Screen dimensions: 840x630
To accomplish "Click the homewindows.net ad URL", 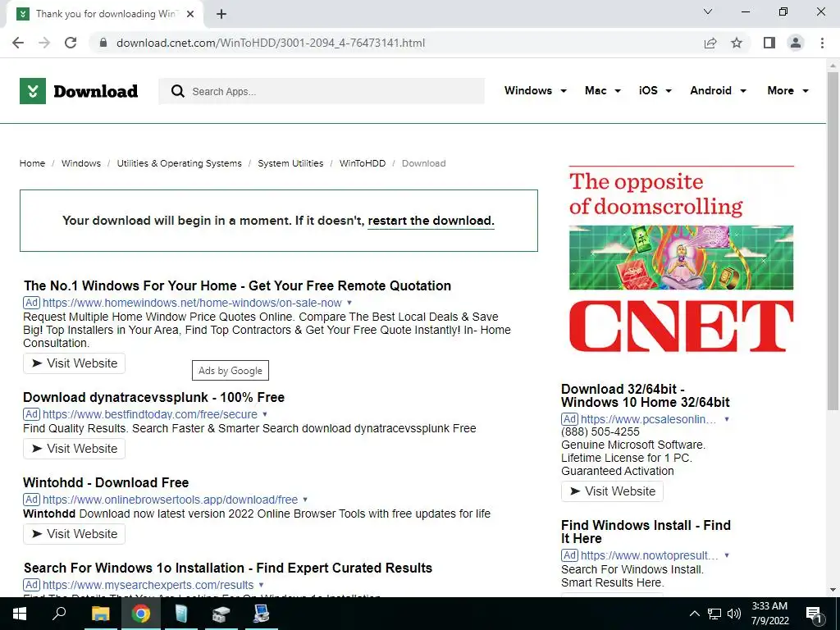I will (192, 303).
